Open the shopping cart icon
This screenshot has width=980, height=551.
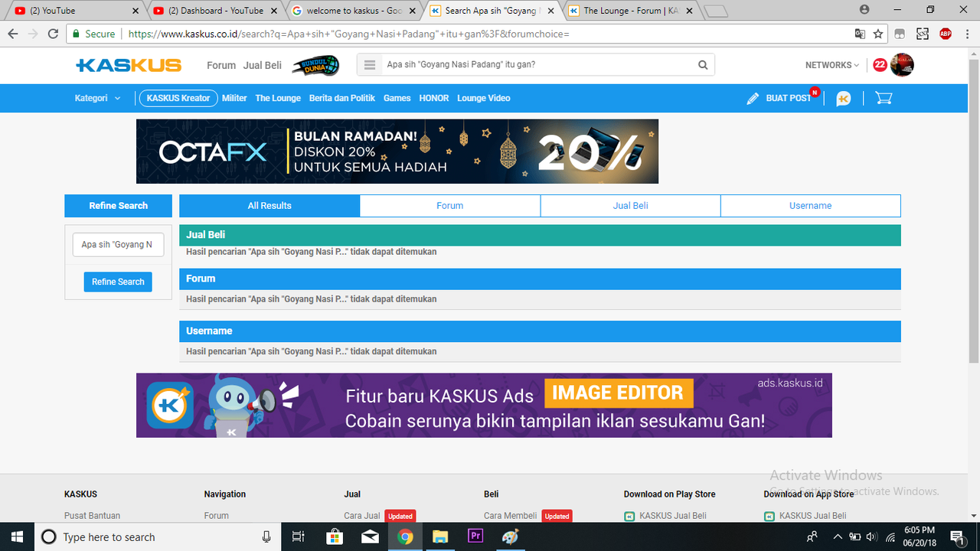[x=884, y=98]
